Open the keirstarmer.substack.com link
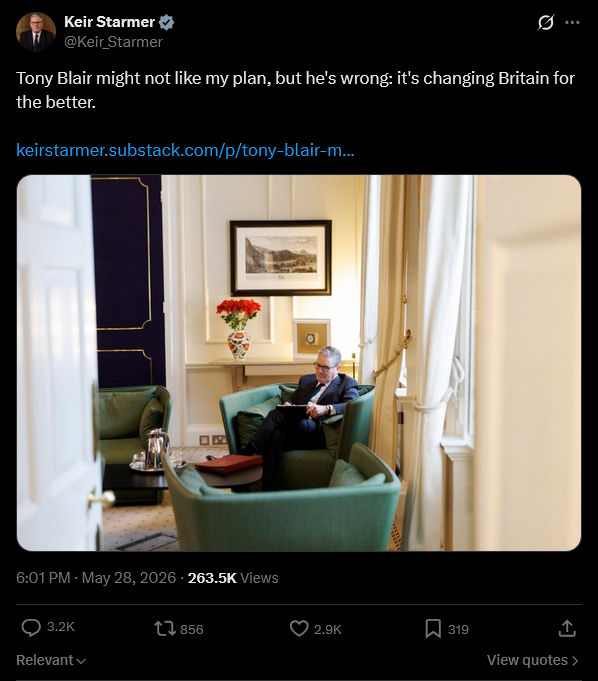The width and height of the screenshot is (598, 681). pos(185,150)
